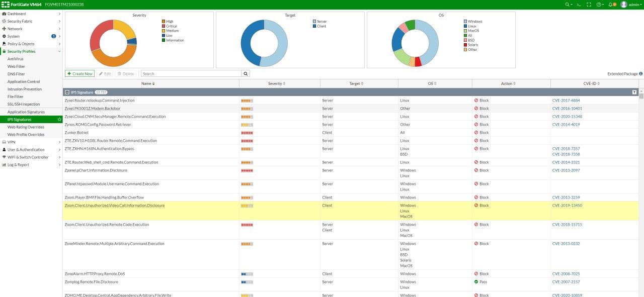
Task: Click Linux legend swatch in OS chart
Action: pos(465,26)
